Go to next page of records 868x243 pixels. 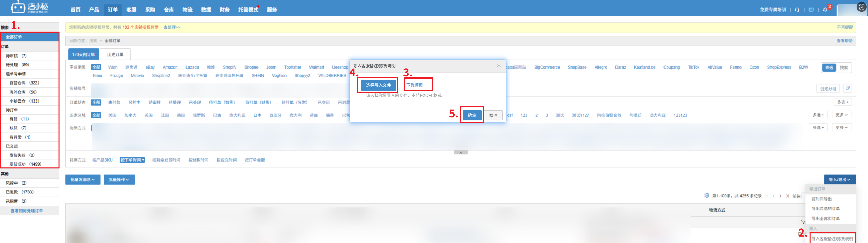pyautogui.click(x=780, y=196)
